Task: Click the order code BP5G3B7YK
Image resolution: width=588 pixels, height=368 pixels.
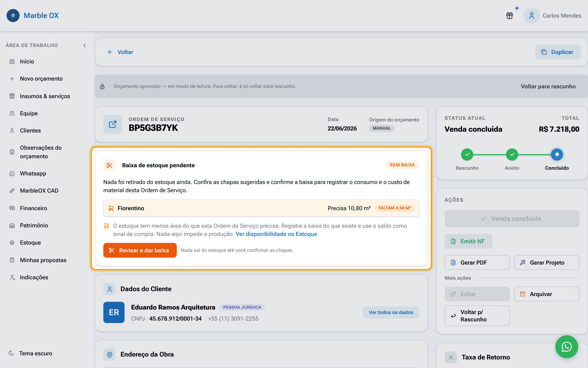Action: (x=153, y=128)
